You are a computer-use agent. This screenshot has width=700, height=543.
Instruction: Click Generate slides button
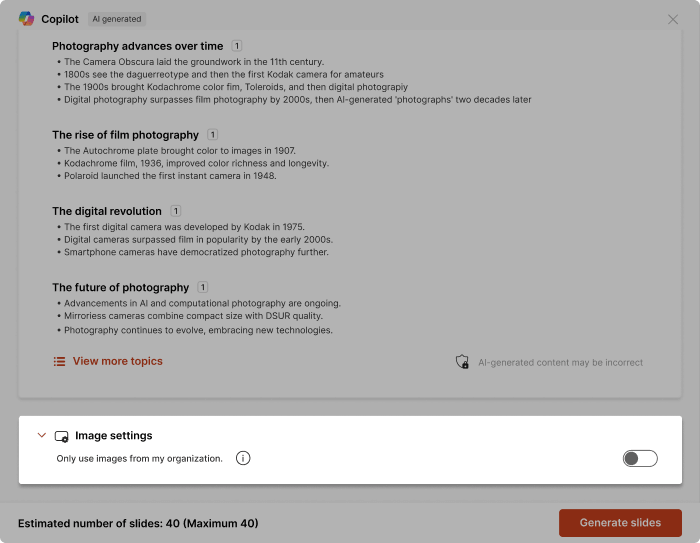pos(620,522)
